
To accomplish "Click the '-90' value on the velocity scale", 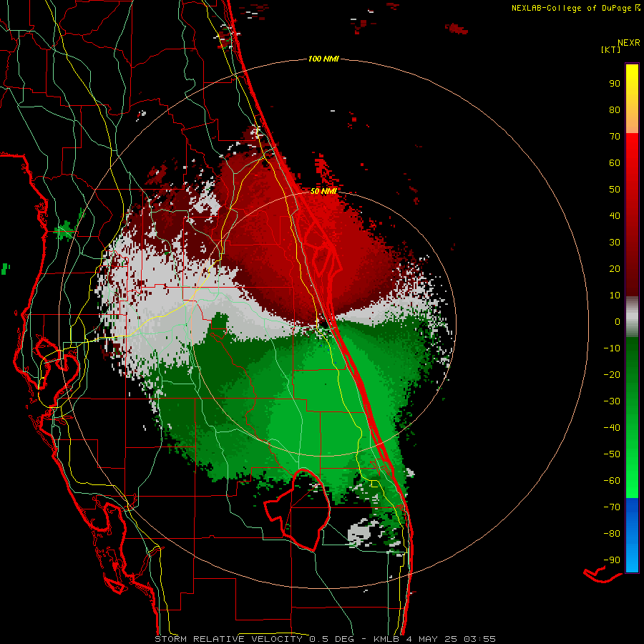I will point(612,560).
